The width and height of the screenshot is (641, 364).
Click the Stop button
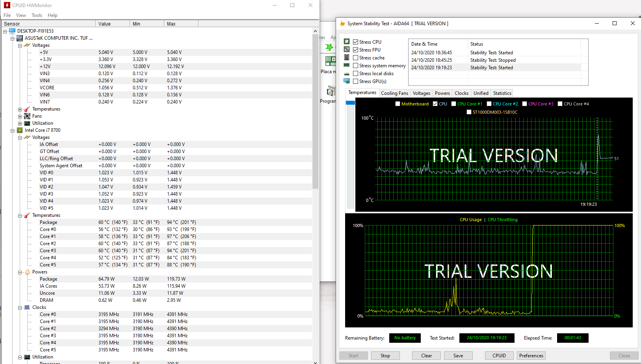[385, 355]
